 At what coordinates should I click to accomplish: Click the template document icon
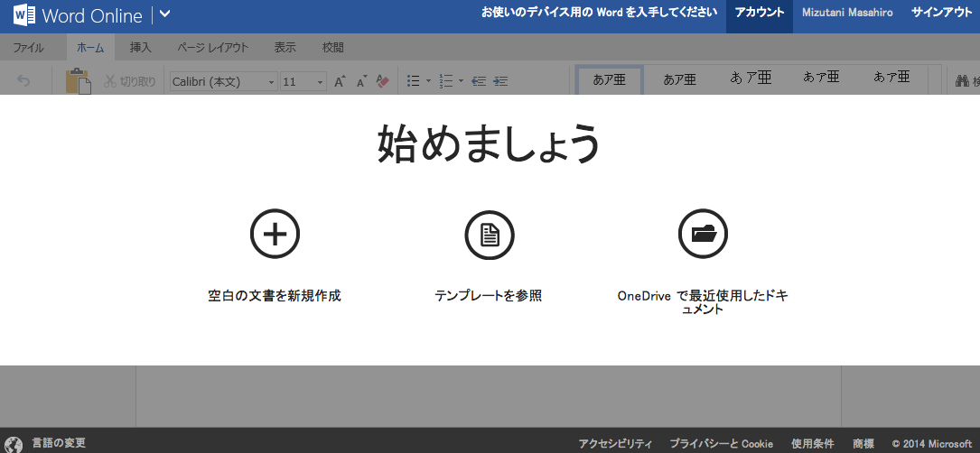pos(489,235)
